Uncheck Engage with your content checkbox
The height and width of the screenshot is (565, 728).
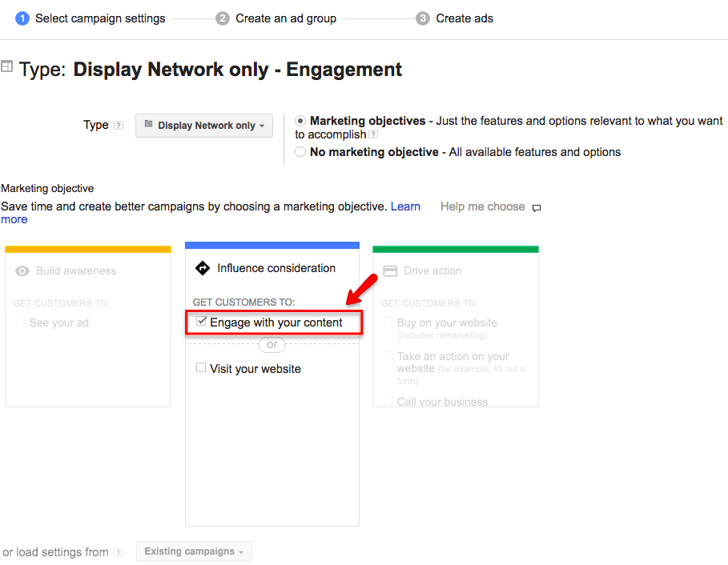tap(201, 321)
